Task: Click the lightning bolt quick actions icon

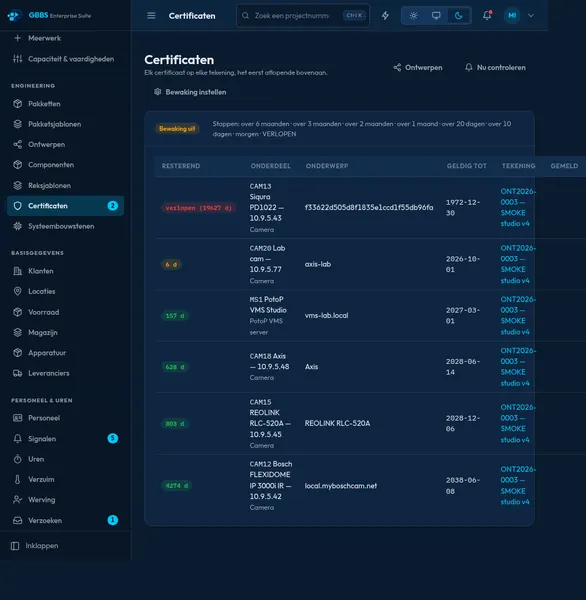Action: click(x=385, y=16)
